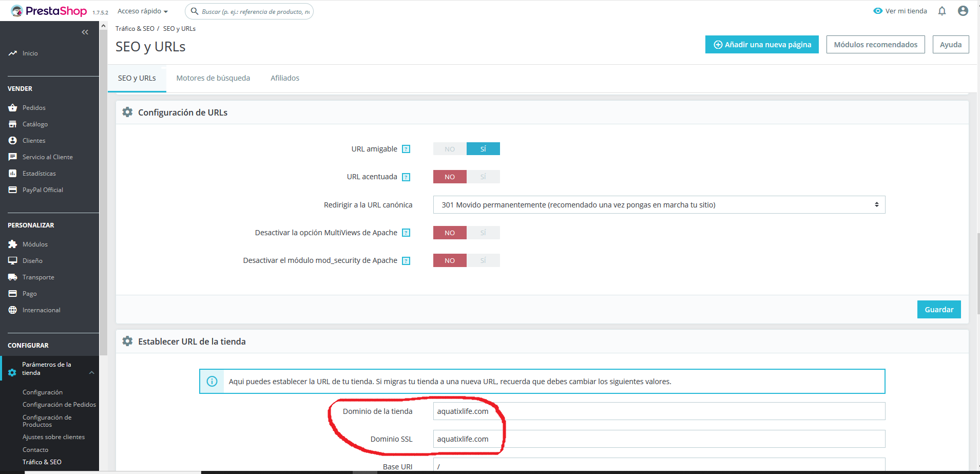Click the Dominio de la tienda field
The image size is (980, 474).
pos(659,411)
